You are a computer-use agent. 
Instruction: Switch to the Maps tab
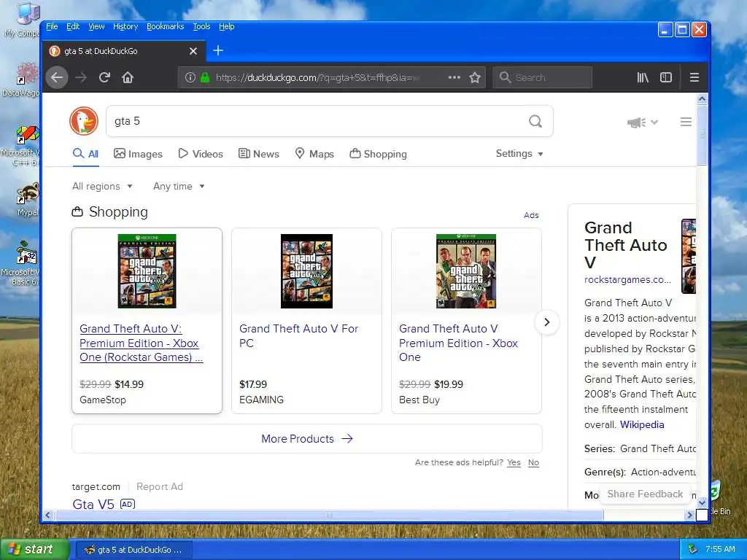(x=314, y=154)
